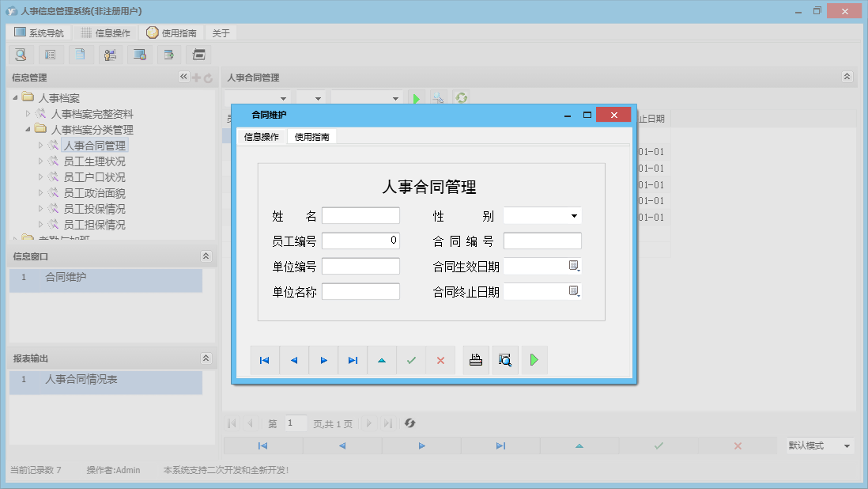
Task: Click the print icon in the 合同维护 dialog
Action: [x=475, y=360]
